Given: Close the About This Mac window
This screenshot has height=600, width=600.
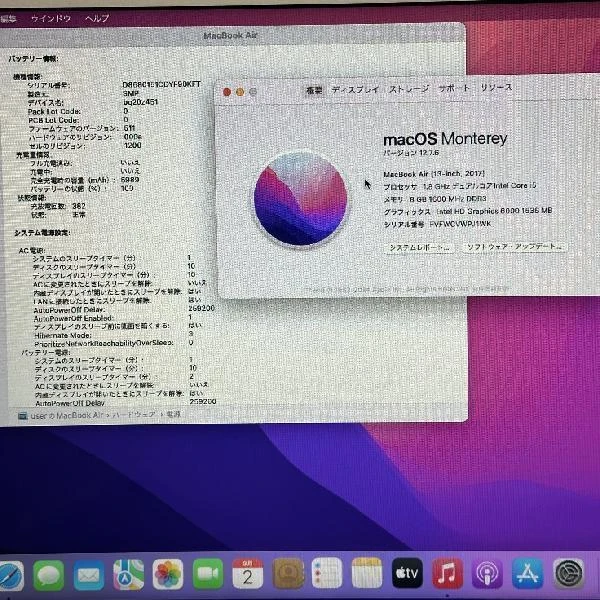Looking at the screenshot, I should (227, 92).
